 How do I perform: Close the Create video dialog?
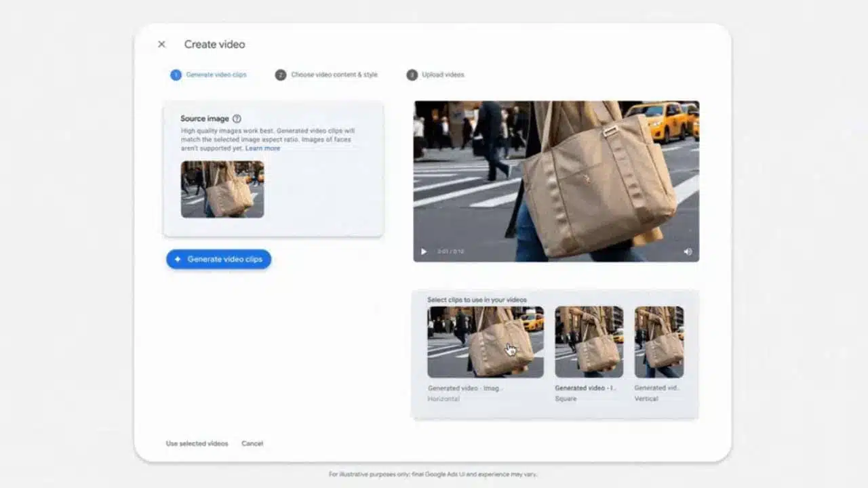coord(161,44)
